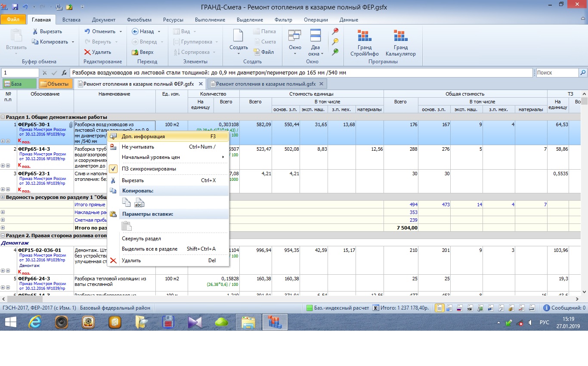Expand the Накладные расходы row

[x=3, y=212]
